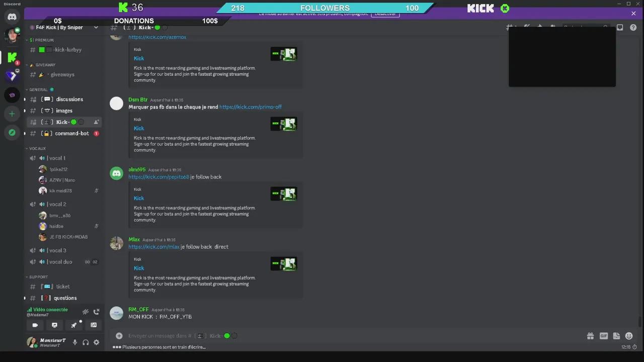Viewport: 644px width, 362px height.
Task: Open Discord direct messages home
Action: 12,17
